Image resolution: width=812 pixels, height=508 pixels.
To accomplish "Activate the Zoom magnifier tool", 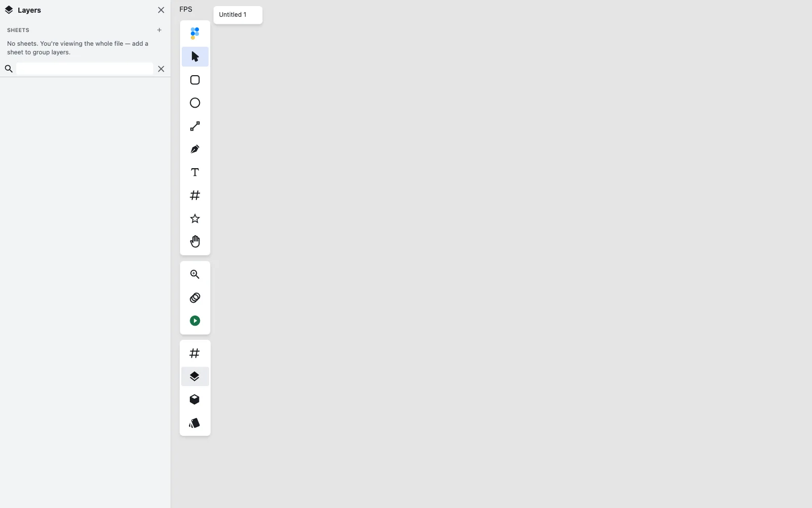I will 195,274.
